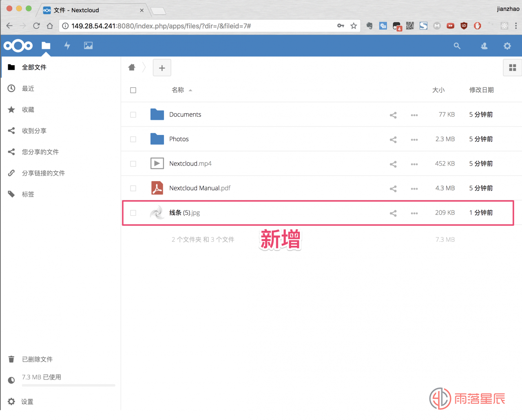Image resolution: width=522 pixels, height=420 pixels.
Task: Share the 线条 (5).jpg file
Action: [393, 213]
